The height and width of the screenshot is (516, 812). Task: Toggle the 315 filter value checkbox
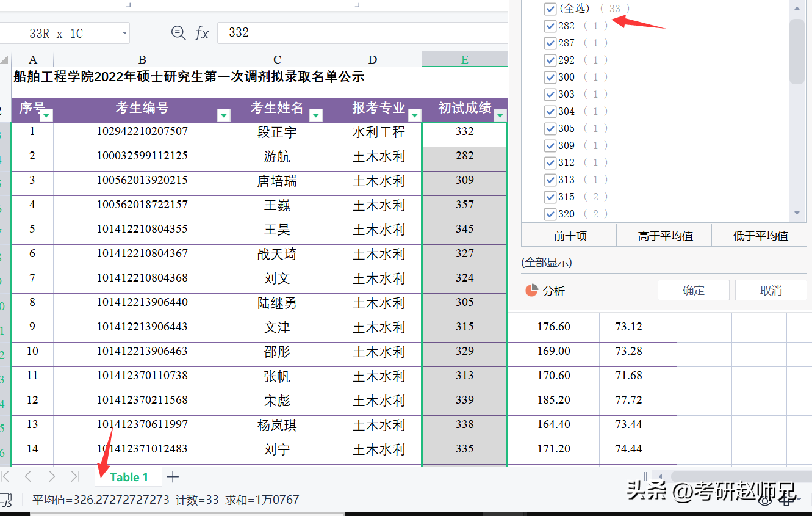550,197
